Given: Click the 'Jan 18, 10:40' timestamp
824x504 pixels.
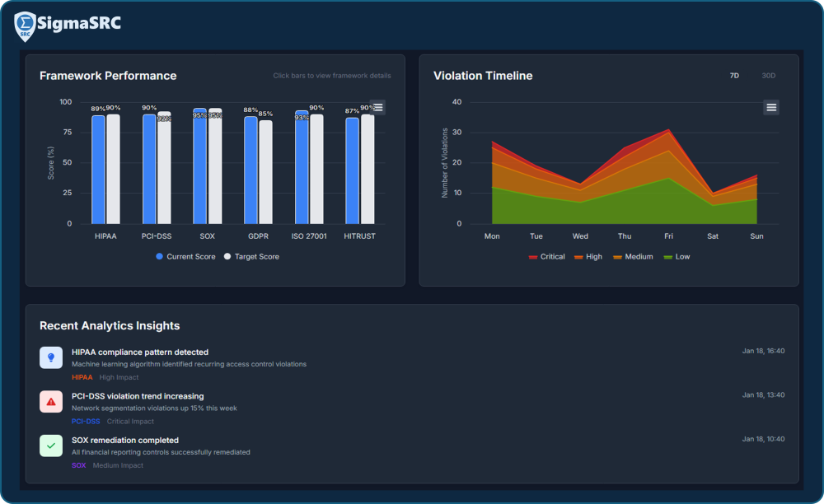Looking at the screenshot, I should point(763,439).
